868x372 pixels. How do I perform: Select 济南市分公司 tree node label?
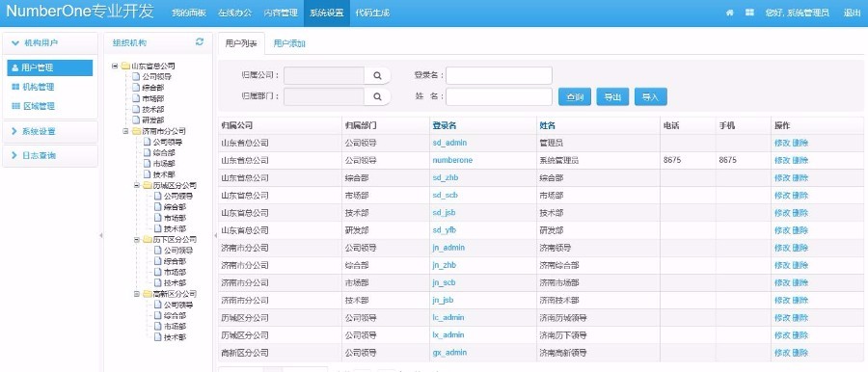(164, 131)
